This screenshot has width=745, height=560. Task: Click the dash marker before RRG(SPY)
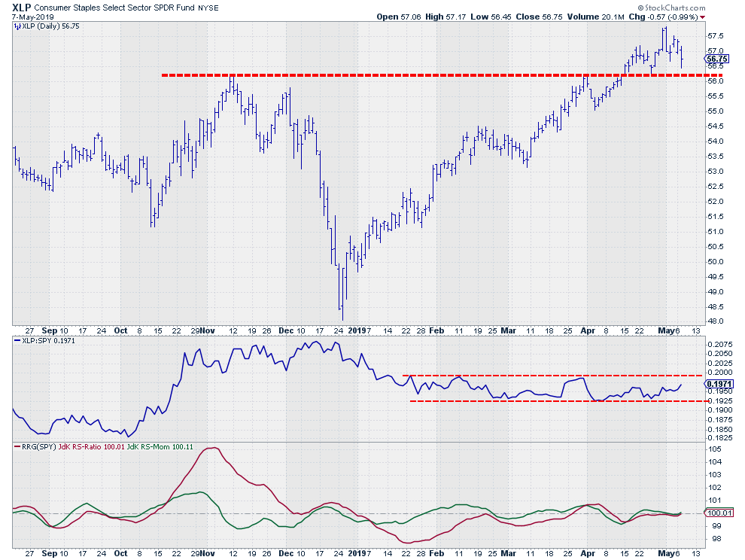[x=17, y=447]
